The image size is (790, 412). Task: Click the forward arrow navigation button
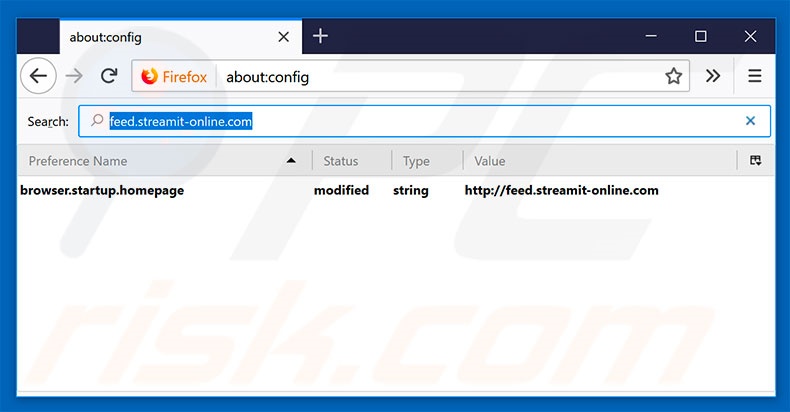[x=74, y=76]
